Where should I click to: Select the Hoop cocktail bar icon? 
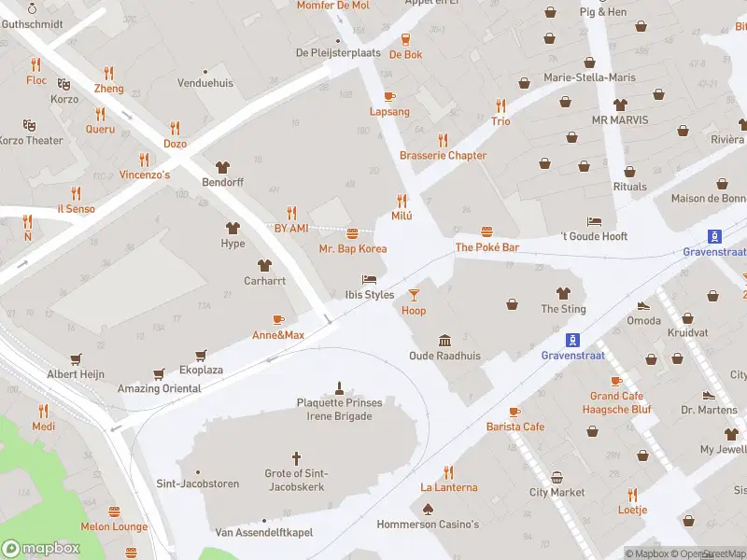coord(414,295)
